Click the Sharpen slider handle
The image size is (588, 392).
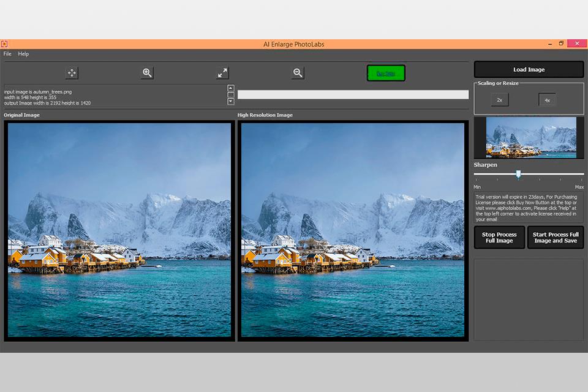tap(518, 175)
